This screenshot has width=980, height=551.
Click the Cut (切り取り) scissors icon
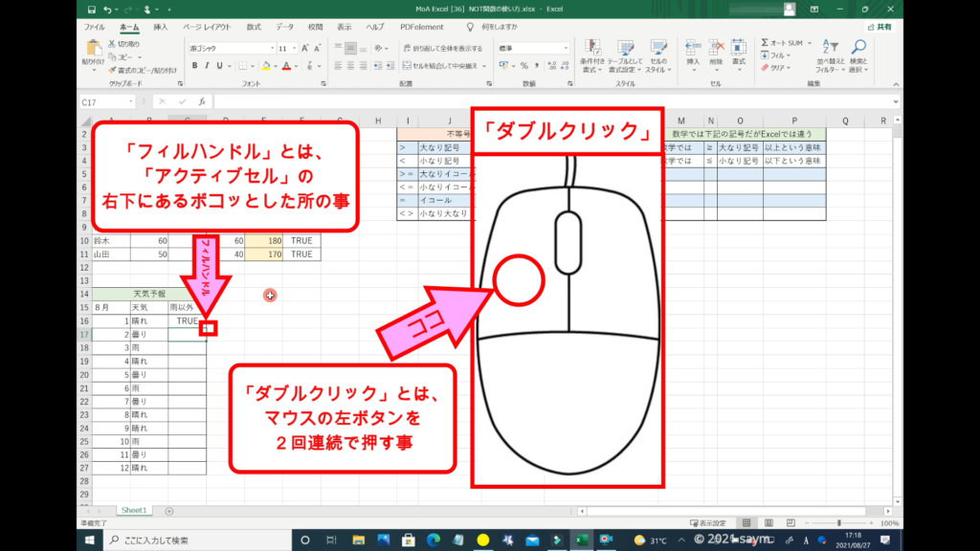pos(113,44)
